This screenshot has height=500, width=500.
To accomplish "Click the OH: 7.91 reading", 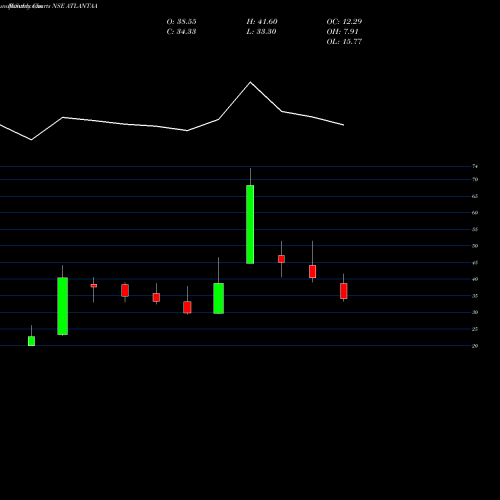I will click(x=342, y=32).
